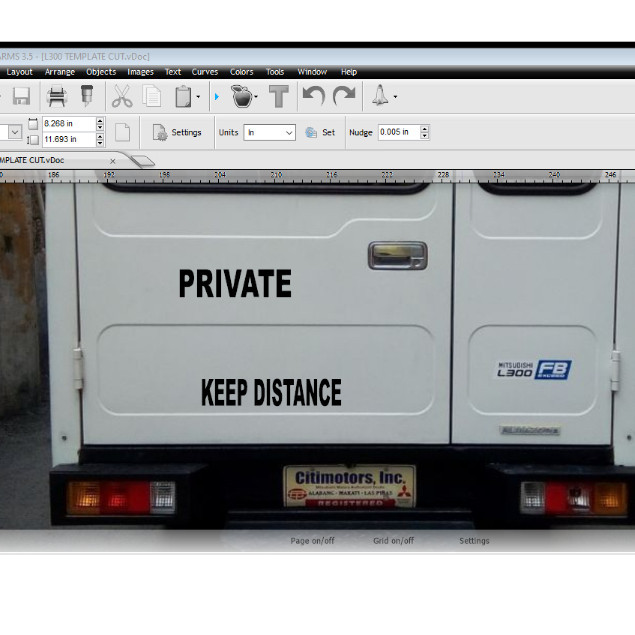635x635 pixels.
Task: Open the Units dropdown
Action: click(x=270, y=132)
